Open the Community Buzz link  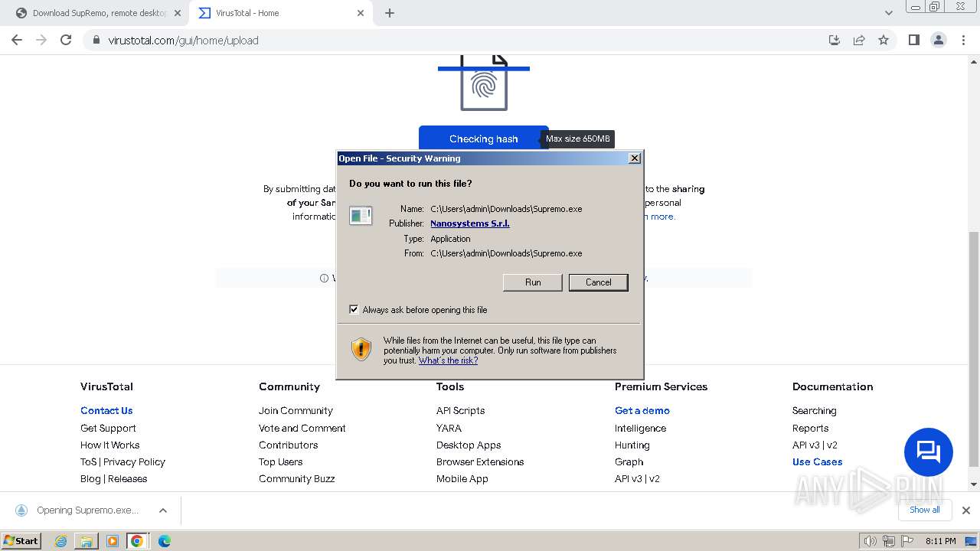click(297, 479)
